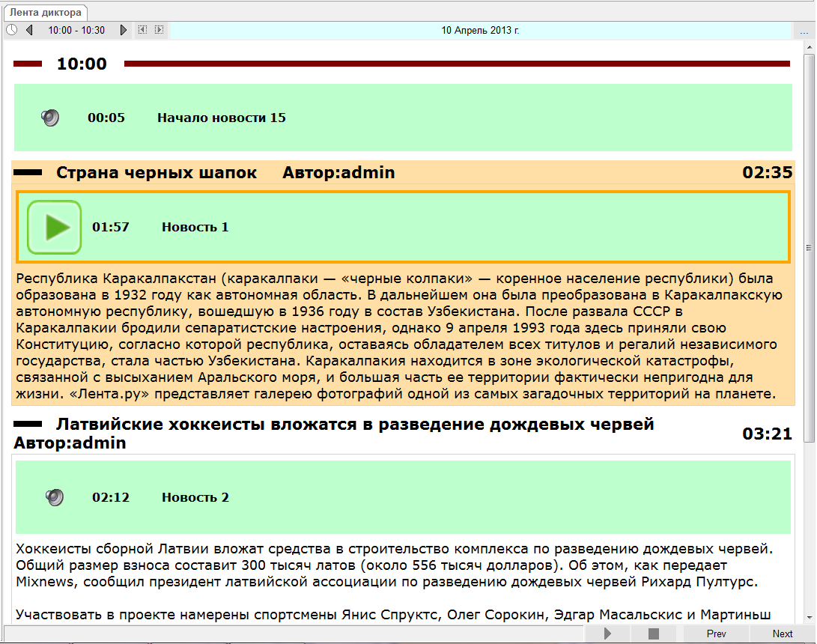Viewport: 817px width, 644px height.
Task: Click the 03:21 story duration
Action: pos(767,434)
